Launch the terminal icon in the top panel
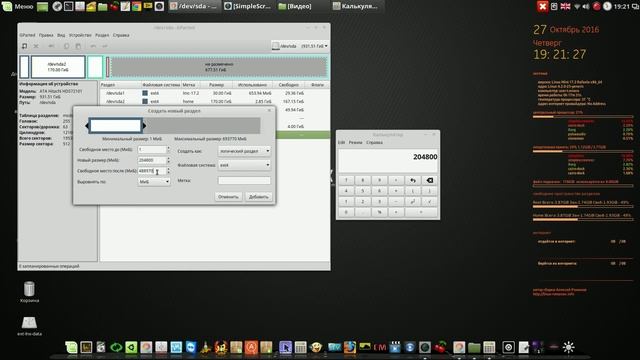The width and height of the screenshot is (640, 360). pos(69,6)
